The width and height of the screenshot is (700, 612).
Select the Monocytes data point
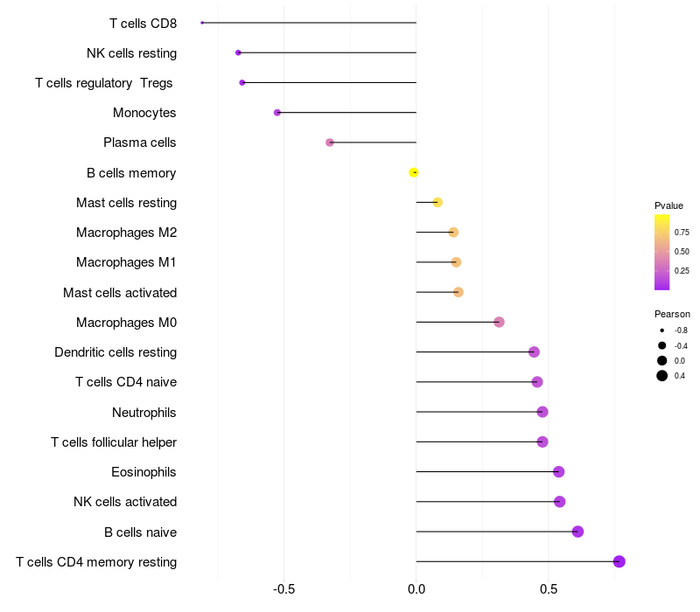pyautogui.click(x=277, y=113)
